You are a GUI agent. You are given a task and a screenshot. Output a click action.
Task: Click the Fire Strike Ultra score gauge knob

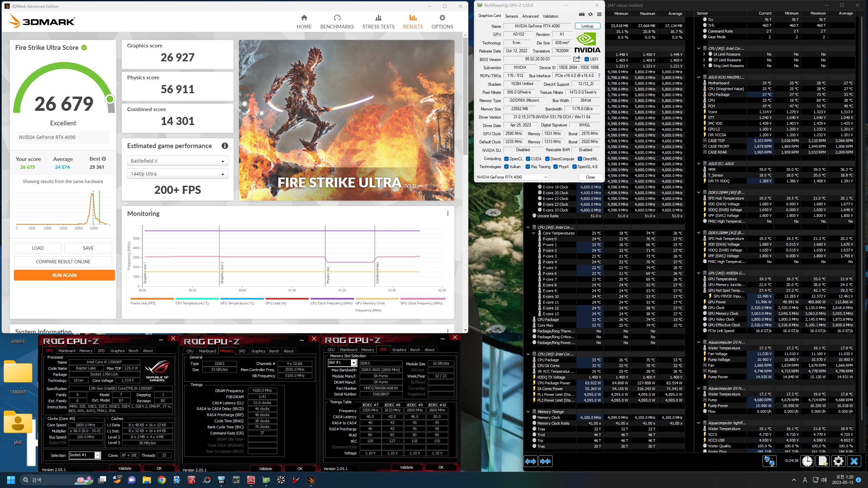pyautogui.click(x=110, y=99)
